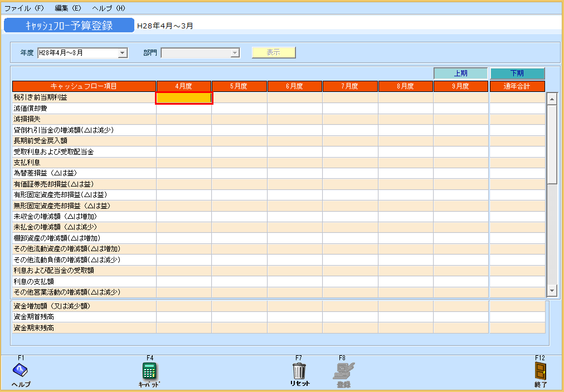The width and height of the screenshot is (564, 392).
Task: Click the F1 ヘルプ help icon
Action: click(x=21, y=371)
